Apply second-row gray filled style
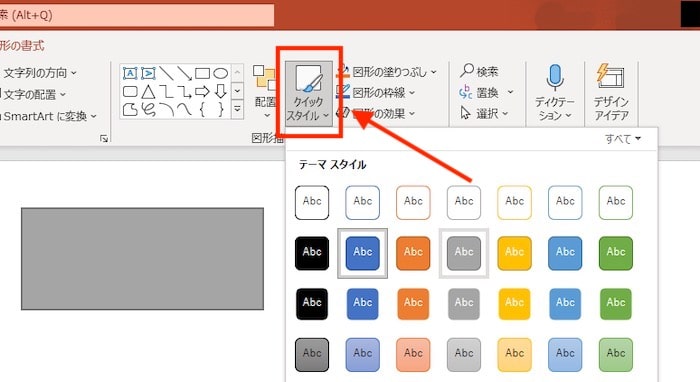The height and width of the screenshot is (382, 700). [x=464, y=253]
